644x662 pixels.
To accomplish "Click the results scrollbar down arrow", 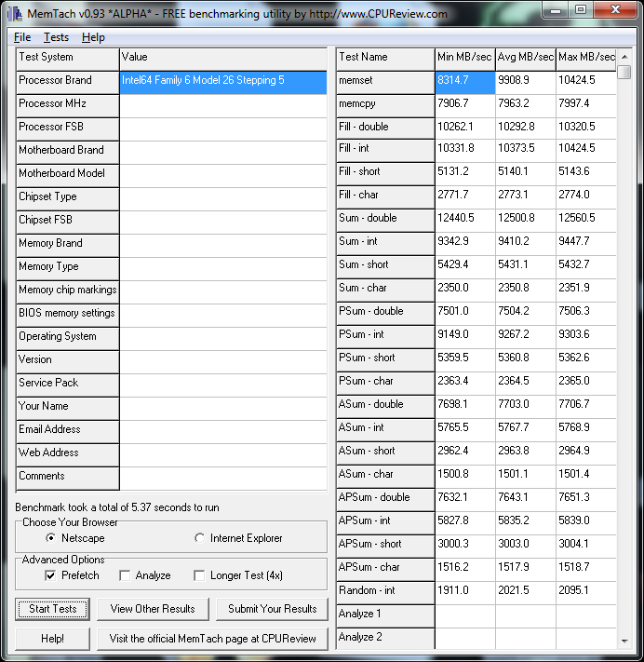I will pyautogui.click(x=624, y=641).
